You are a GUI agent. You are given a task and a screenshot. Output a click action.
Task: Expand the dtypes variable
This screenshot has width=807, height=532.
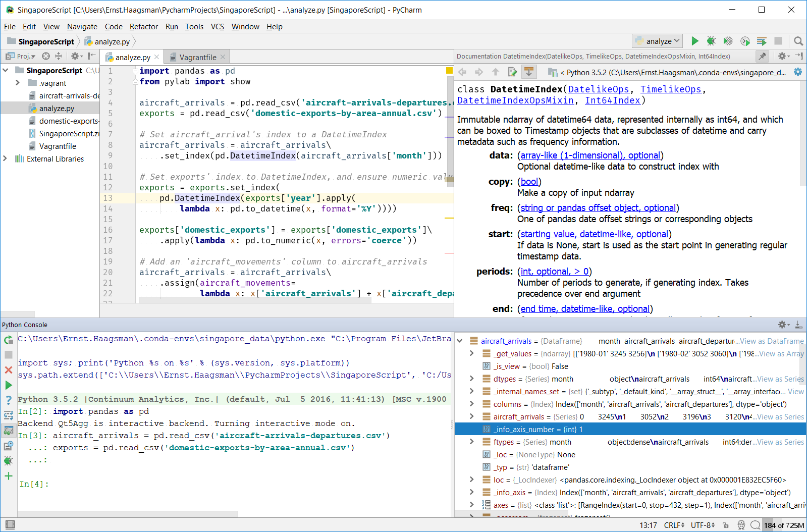[472, 379]
